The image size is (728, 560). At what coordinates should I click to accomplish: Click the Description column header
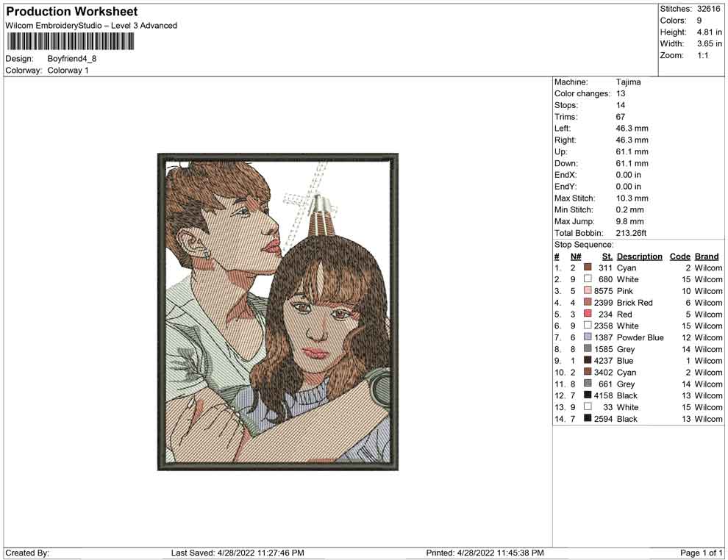[639, 256]
